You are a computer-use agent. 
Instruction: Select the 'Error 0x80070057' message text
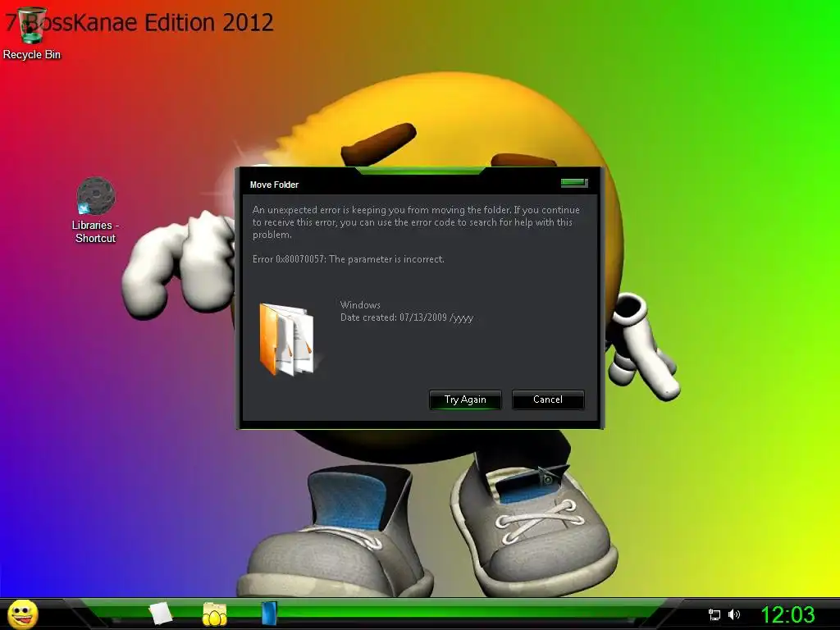[348, 259]
